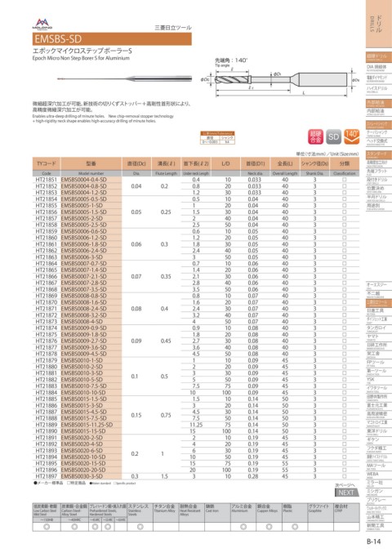
Task: Click the tolerance table beside the badges
Action: click(x=217, y=137)
